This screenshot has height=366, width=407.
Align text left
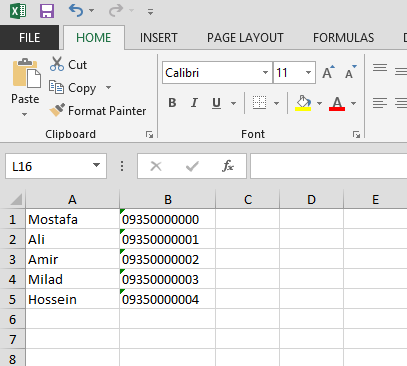pyautogui.click(x=380, y=103)
